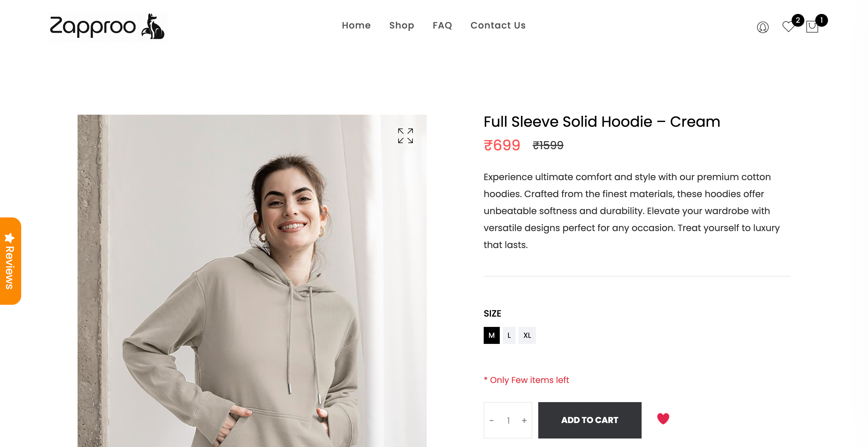
Task: Open the Shop menu
Action: (401, 25)
